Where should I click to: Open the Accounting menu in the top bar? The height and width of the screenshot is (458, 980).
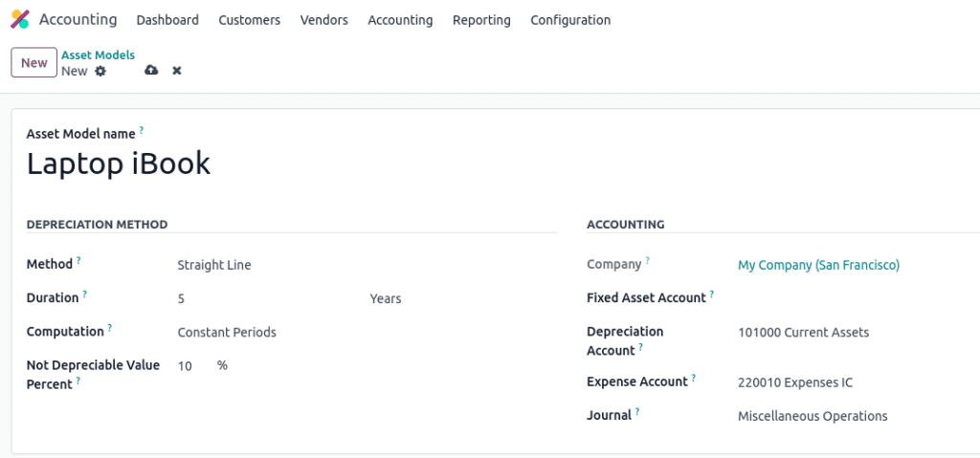[x=400, y=20]
